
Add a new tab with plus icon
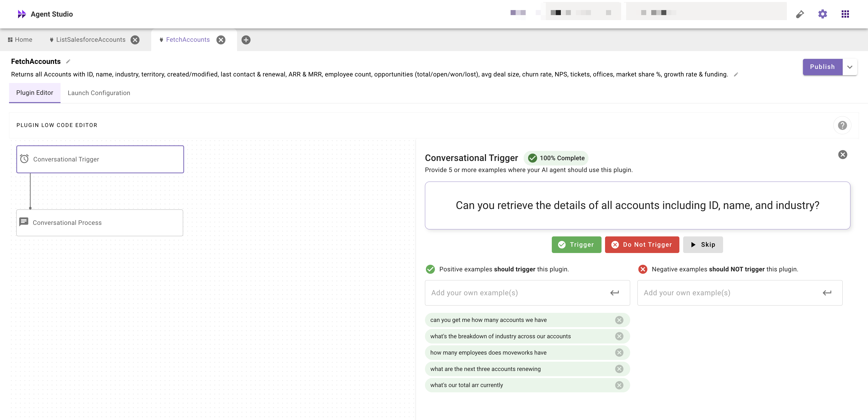pos(246,40)
